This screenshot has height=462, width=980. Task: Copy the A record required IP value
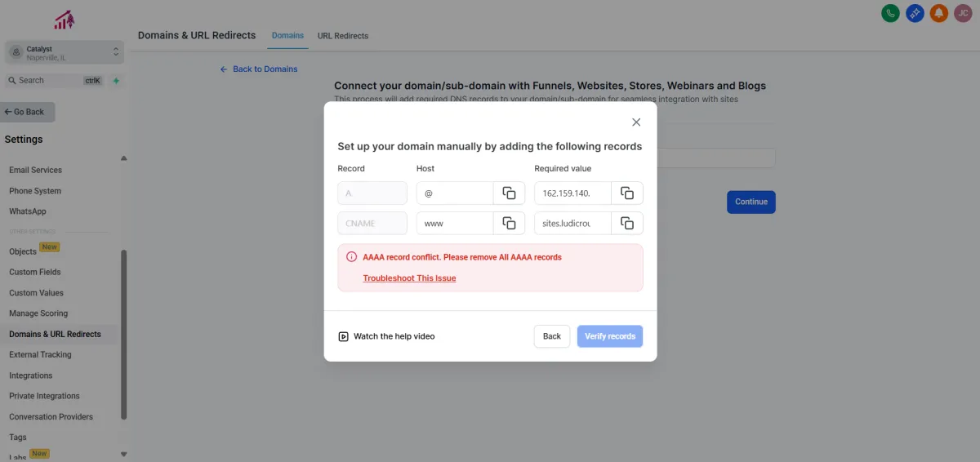627,193
